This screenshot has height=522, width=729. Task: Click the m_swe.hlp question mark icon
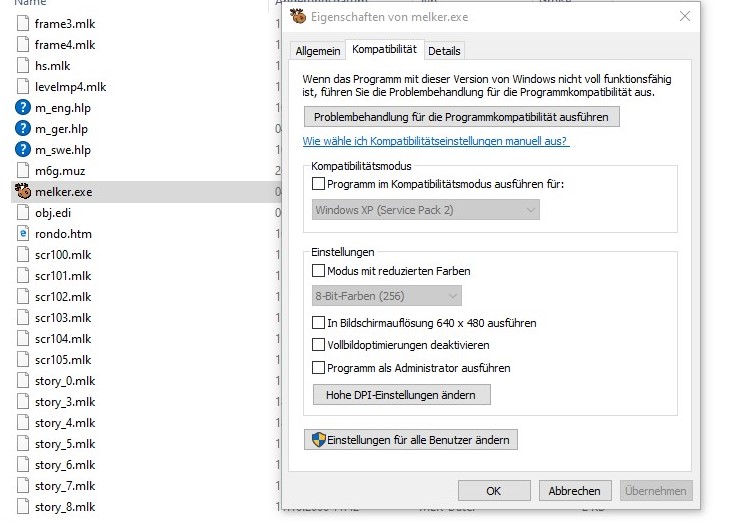(x=23, y=149)
